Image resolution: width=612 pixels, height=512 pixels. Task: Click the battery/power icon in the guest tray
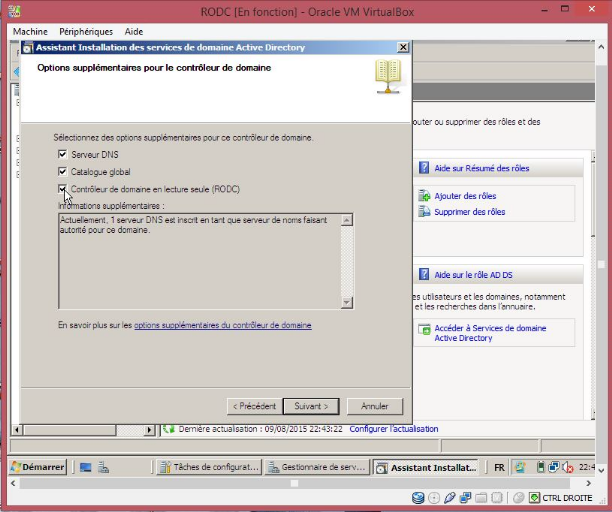click(x=540, y=467)
